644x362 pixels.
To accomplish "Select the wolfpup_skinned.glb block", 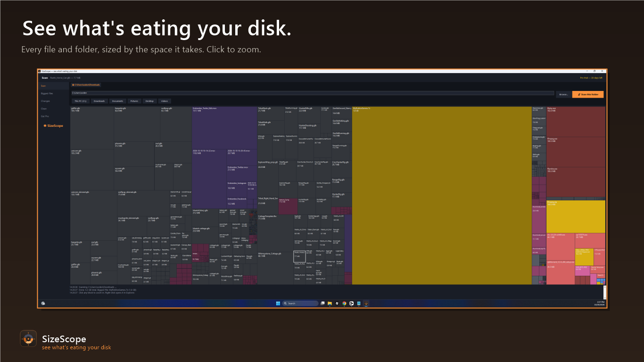I will [143, 203].
